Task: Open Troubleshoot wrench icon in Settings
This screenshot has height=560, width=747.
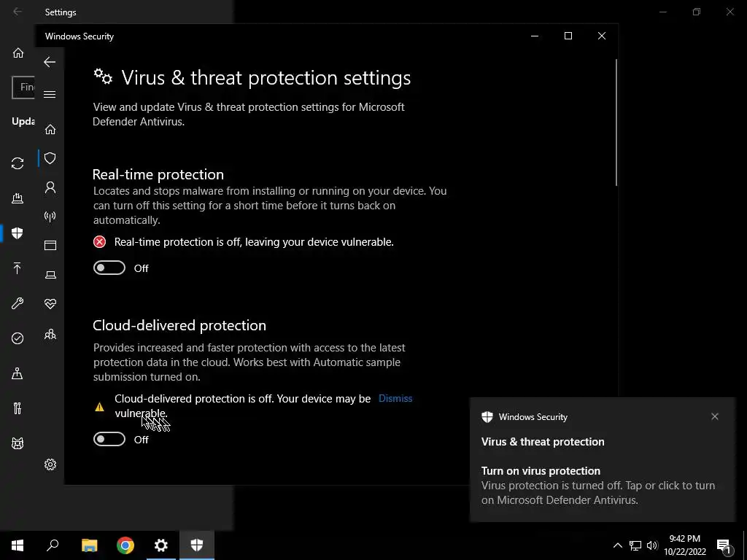Action: 18,303
